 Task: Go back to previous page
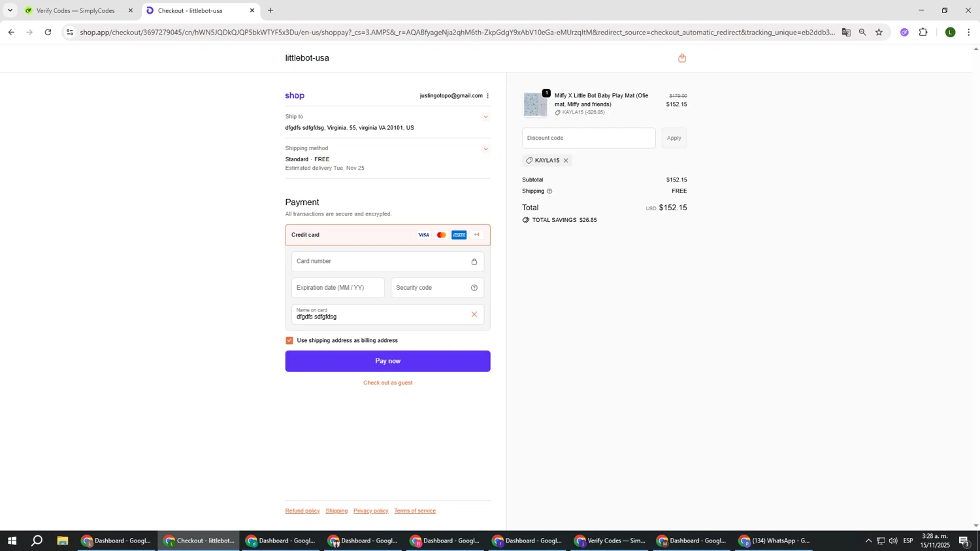coord(11,32)
